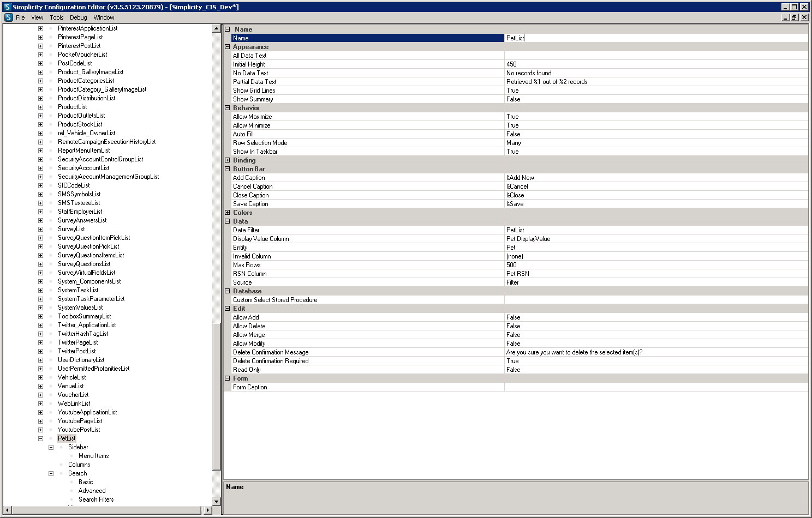Click the tree scrollbar down arrow
Screen dimensions: 812x518
click(216, 501)
